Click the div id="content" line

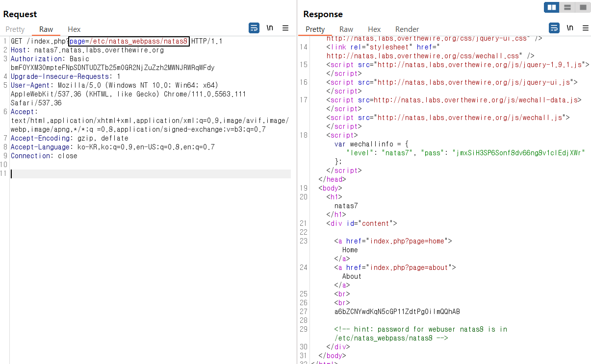[361, 223]
